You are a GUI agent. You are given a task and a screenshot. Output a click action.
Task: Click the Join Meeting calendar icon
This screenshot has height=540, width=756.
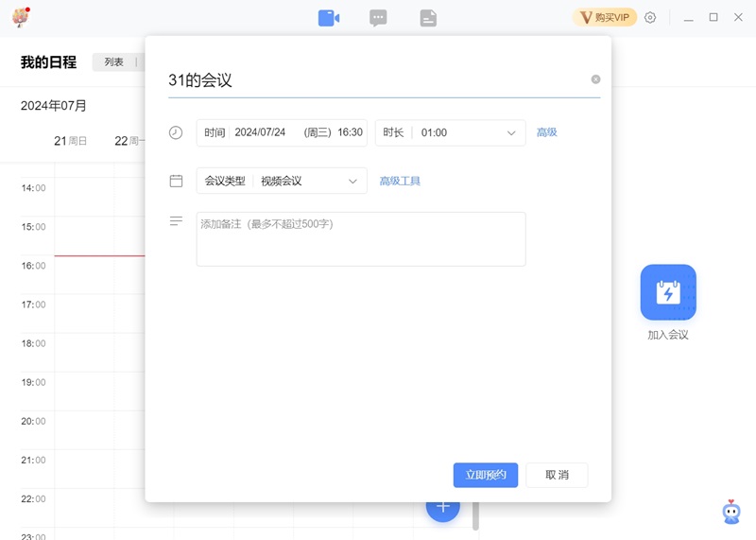(x=668, y=292)
